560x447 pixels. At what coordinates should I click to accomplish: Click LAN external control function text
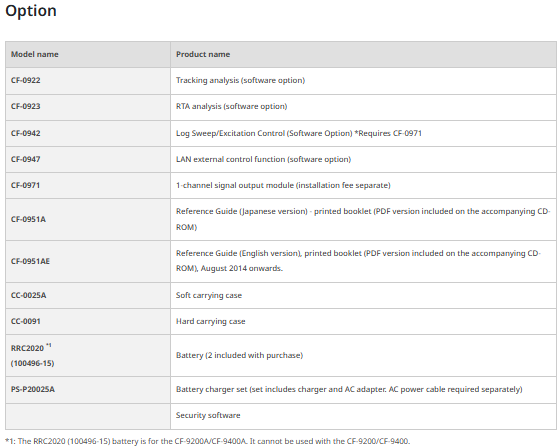[x=263, y=159]
